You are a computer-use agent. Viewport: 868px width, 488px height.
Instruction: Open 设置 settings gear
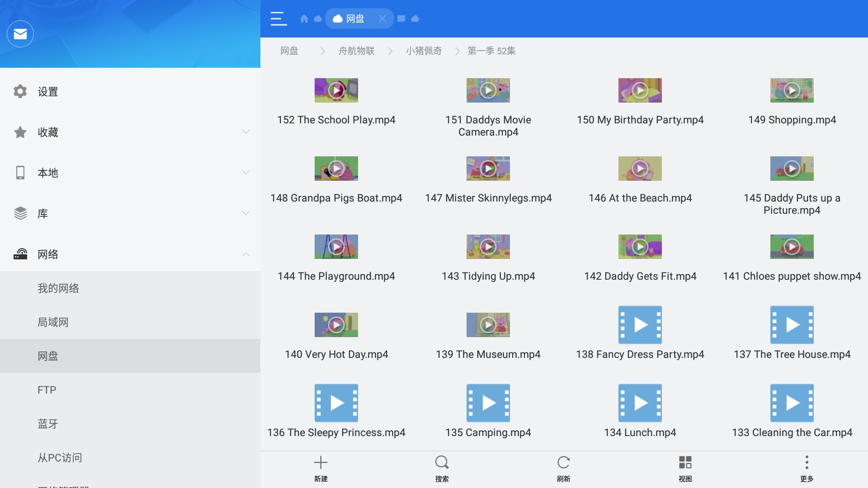click(x=20, y=91)
